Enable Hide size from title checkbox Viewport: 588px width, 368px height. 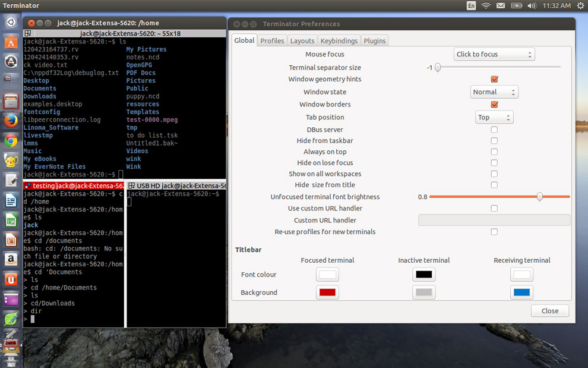[494, 185]
